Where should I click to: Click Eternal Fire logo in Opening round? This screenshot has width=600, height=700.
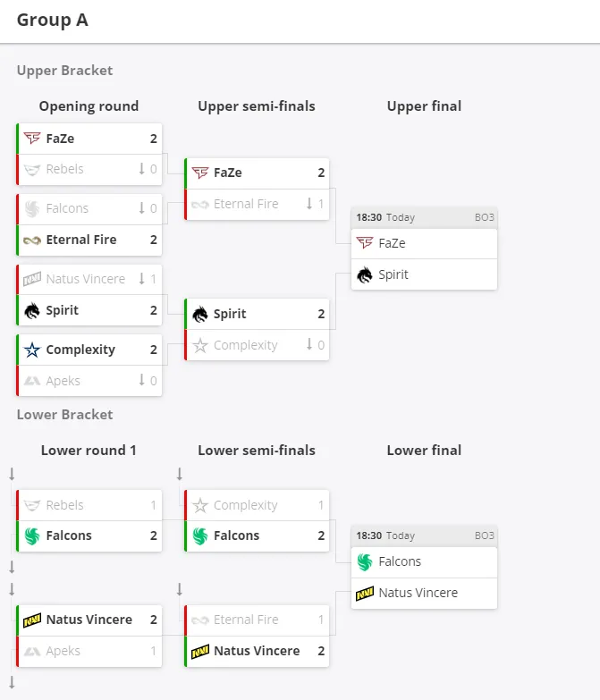[32, 240]
